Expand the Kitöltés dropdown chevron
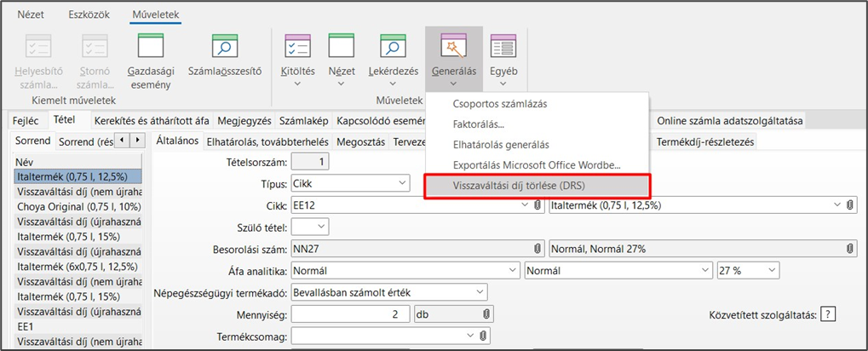The height and width of the screenshot is (351, 868). click(x=298, y=83)
